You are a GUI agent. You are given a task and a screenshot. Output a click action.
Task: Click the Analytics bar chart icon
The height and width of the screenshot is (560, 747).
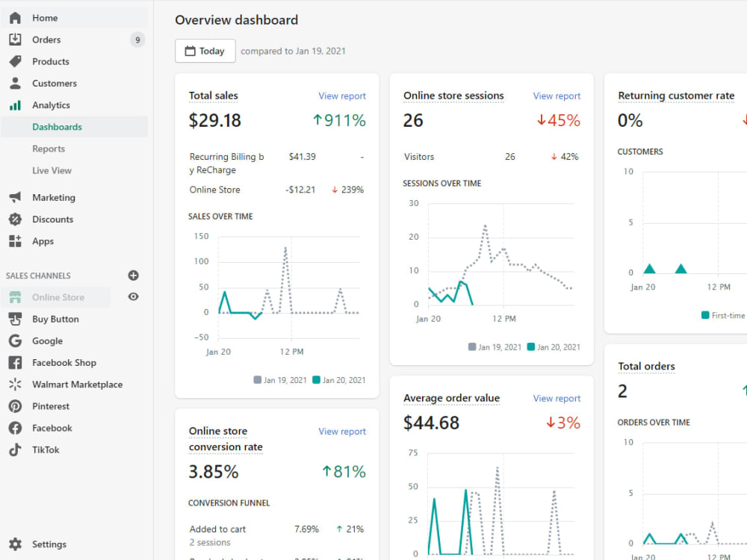(15, 105)
